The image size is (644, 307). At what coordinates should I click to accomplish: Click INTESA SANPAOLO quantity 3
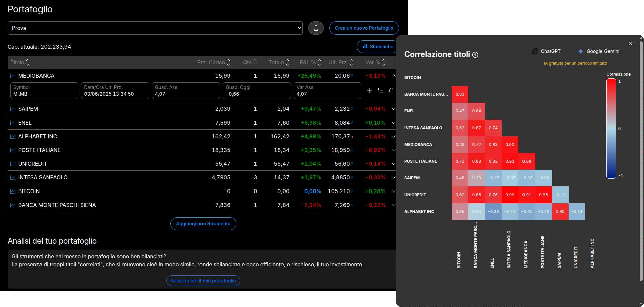255,177
